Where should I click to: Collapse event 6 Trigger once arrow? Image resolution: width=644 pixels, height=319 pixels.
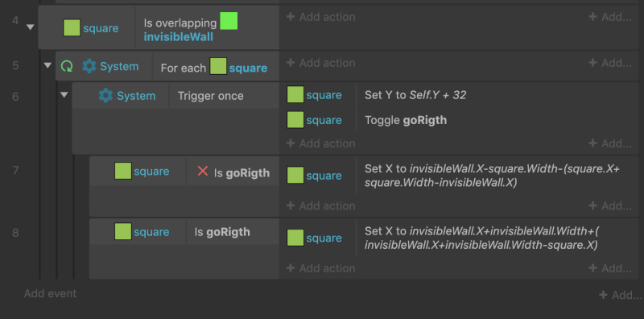(x=64, y=95)
